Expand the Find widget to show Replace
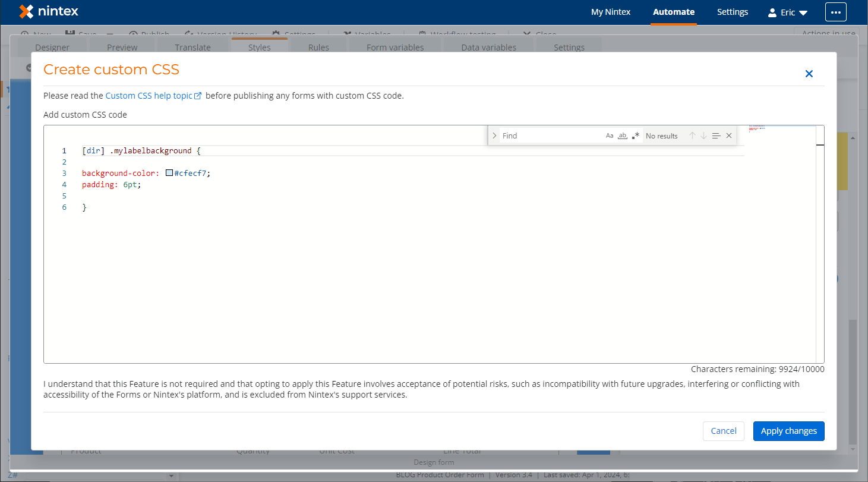Viewport: 868px width, 482px height. [494, 136]
